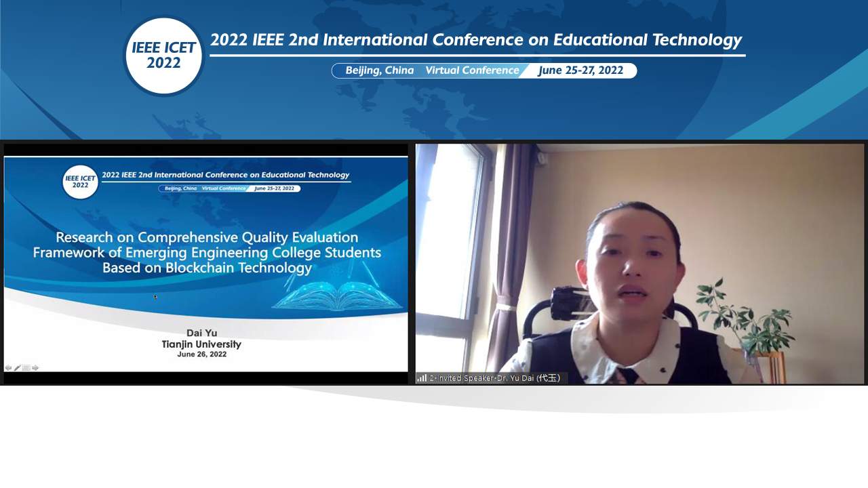The image size is (868, 488).
Task: Click June 25-27, 2022 in top banner
Action: (580, 70)
